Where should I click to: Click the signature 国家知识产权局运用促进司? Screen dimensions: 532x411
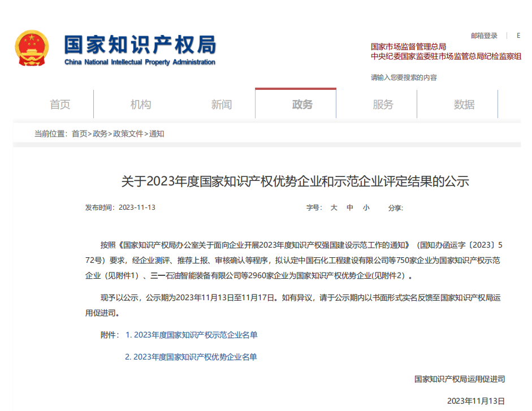point(460,379)
